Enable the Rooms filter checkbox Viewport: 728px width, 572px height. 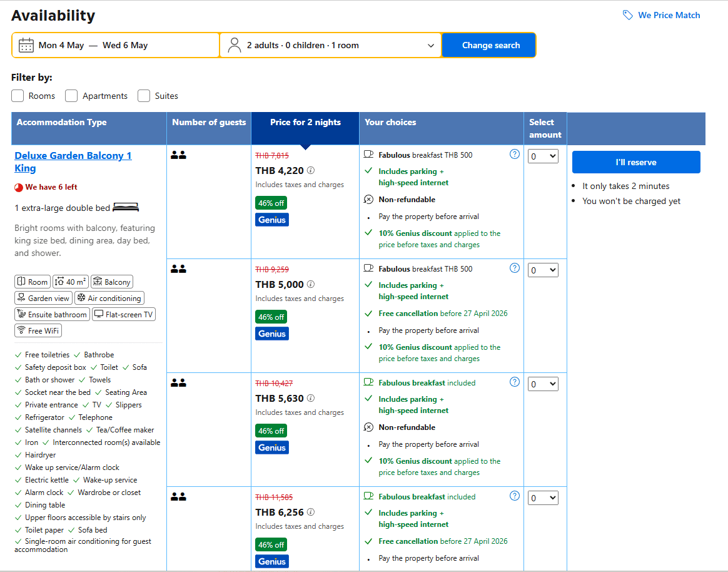(x=17, y=95)
